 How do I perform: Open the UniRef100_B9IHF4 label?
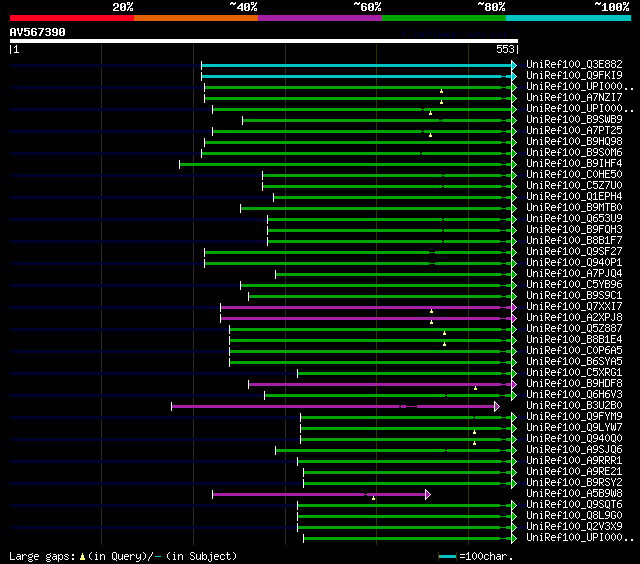pos(574,164)
